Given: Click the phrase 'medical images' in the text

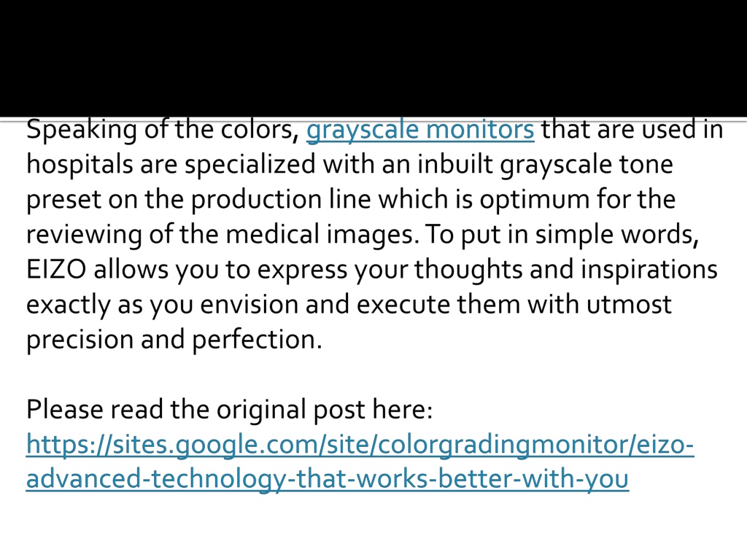Looking at the screenshot, I should tap(322, 235).
